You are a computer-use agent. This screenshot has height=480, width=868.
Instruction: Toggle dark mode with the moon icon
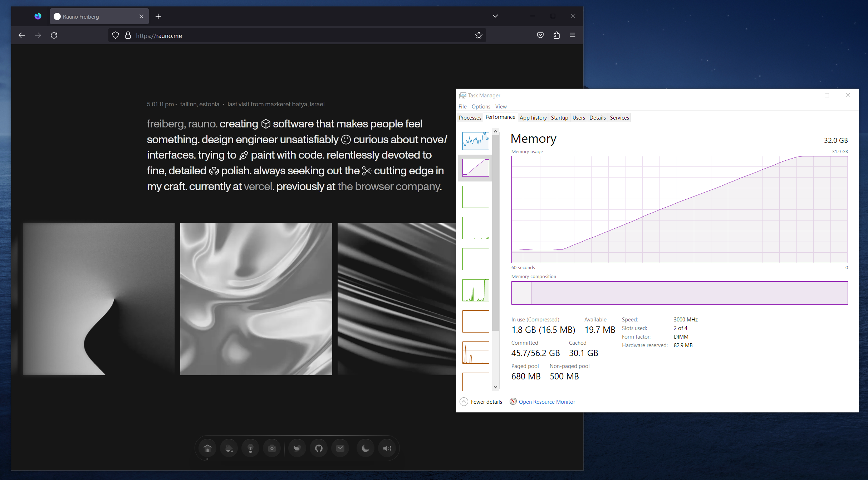(x=365, y=448)
